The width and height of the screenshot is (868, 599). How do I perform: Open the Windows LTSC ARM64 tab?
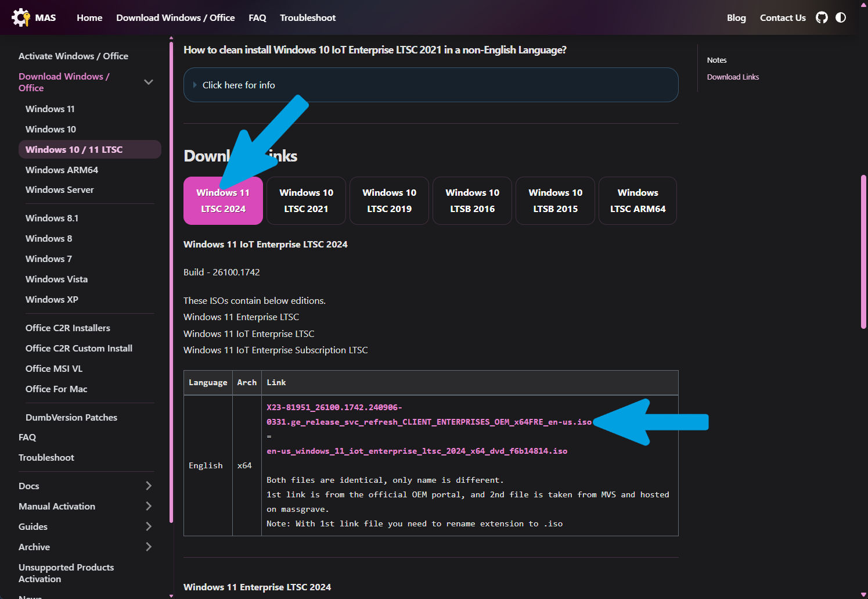638,200
